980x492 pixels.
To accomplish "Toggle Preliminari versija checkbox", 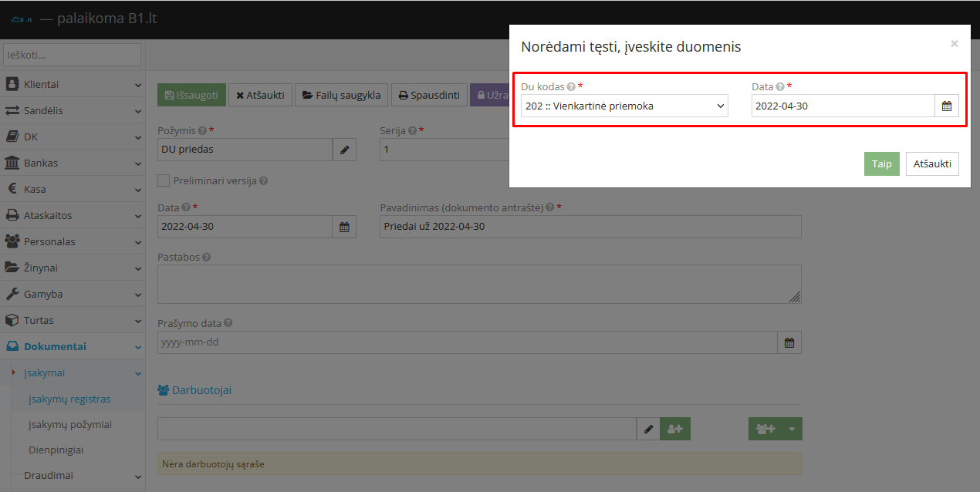I will click(x=164, y=180).
